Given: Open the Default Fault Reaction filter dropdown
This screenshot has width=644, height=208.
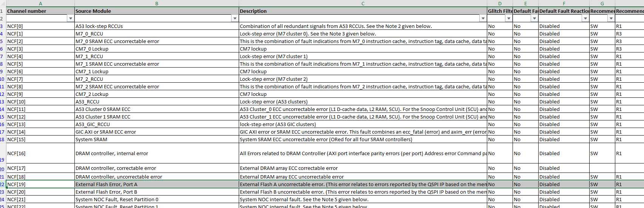Looking at the screenshot, I should tap(585, 18).
